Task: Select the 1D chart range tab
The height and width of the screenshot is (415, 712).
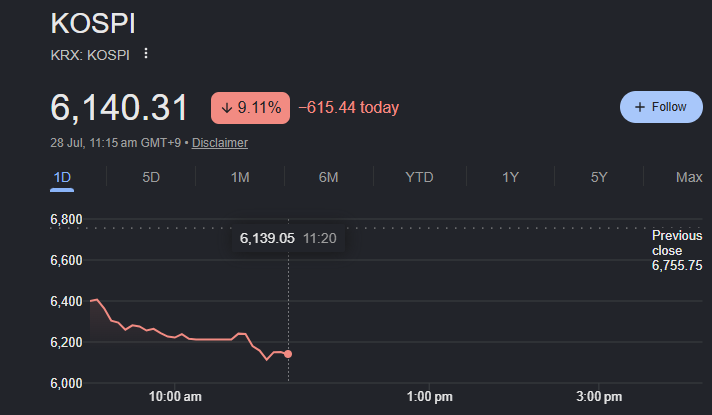Action: (62, 177)
